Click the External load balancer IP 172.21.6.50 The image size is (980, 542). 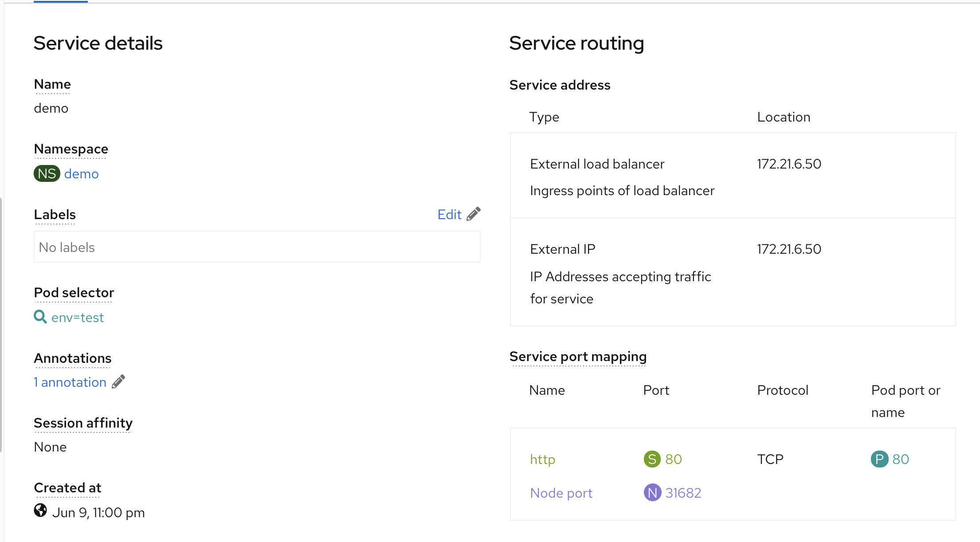tap(789, 164)
